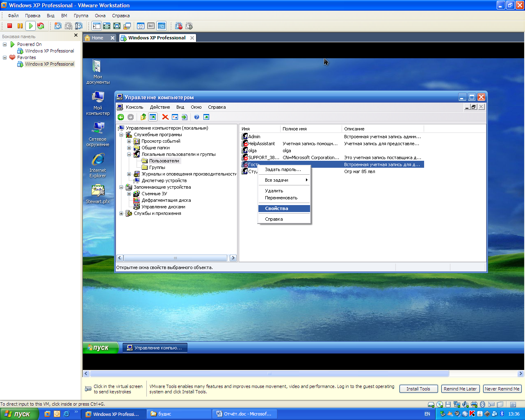525x420 pixels.
Task: Click the blue Help question mark icon
Action: (x=197, y=117)
